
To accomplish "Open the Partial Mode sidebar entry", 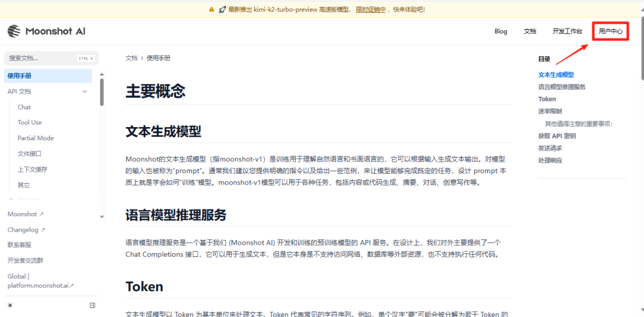I will click(36, 138).
